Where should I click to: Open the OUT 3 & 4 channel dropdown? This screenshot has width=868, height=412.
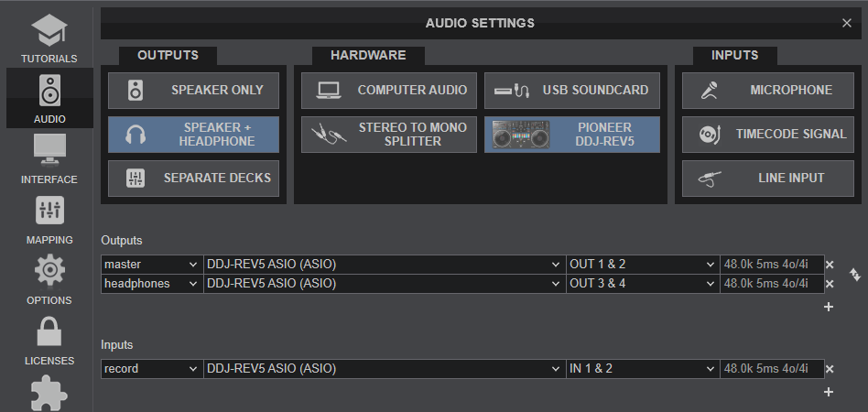pyautogui.click(x=642, y=284)
